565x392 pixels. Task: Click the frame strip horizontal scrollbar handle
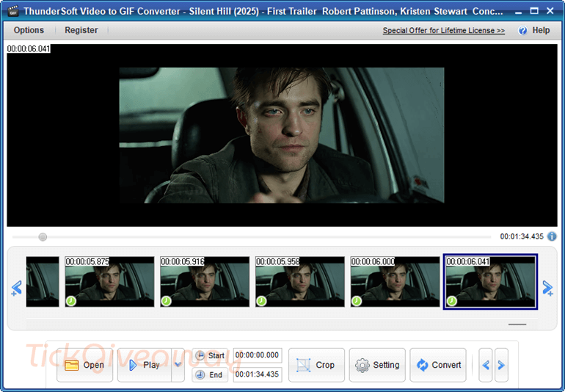(x=517, y=324)
